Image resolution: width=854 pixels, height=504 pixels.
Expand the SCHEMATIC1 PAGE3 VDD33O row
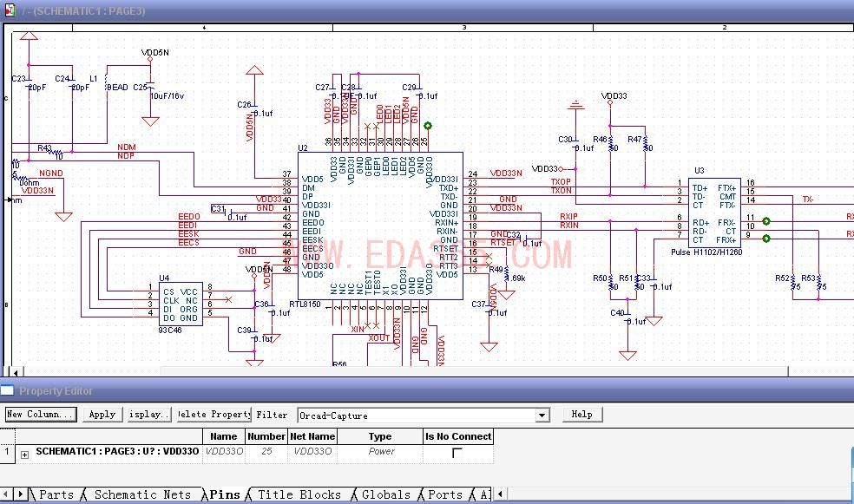point(24,455)
